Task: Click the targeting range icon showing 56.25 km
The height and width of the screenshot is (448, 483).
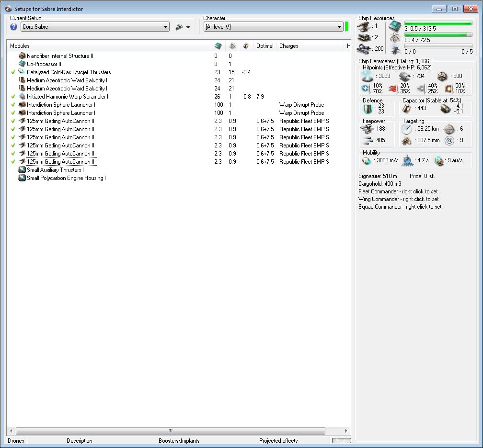Action: click(x=407, y=129)
